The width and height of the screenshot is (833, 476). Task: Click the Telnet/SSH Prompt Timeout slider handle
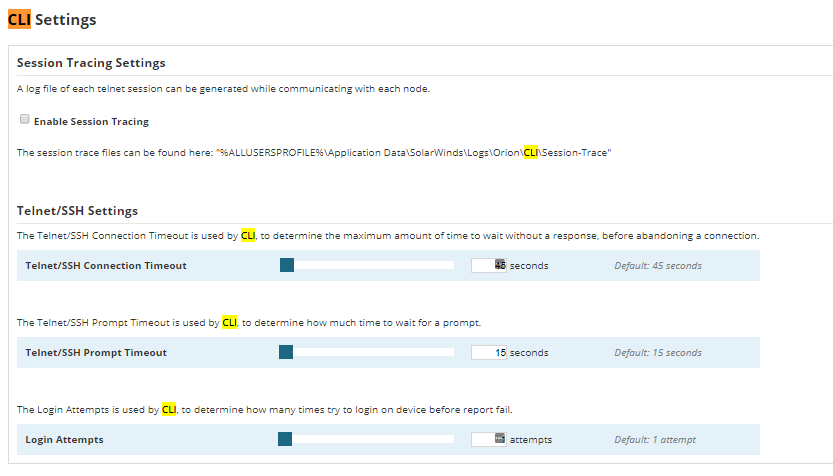point(286,352)
